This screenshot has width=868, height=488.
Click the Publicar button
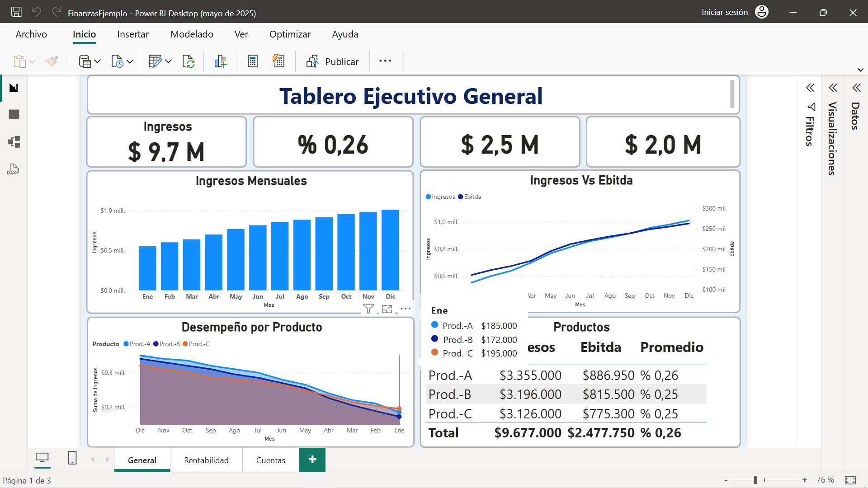point(332,61)
